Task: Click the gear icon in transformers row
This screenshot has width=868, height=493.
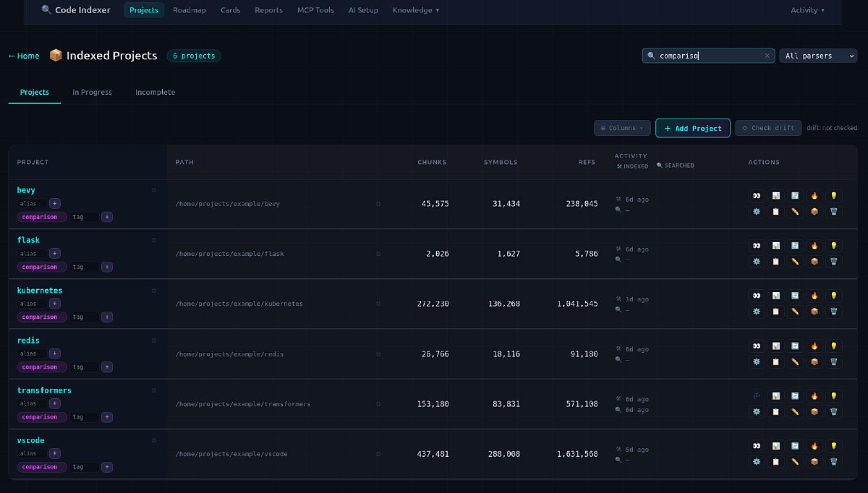Action: [756, 411]
